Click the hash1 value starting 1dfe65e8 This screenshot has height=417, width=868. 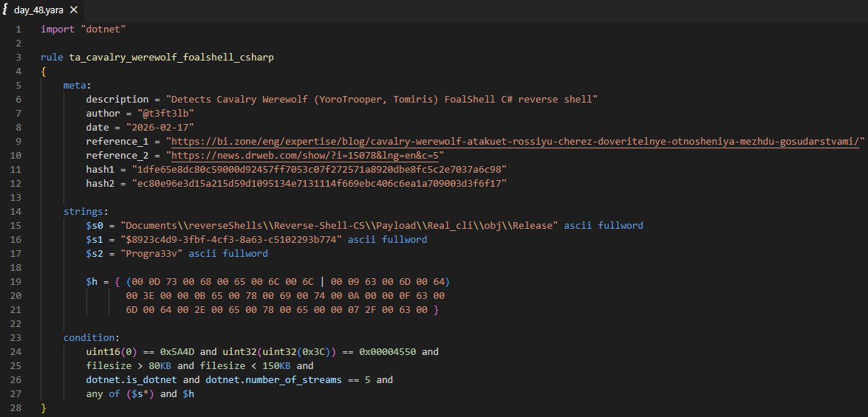(319, 170)
